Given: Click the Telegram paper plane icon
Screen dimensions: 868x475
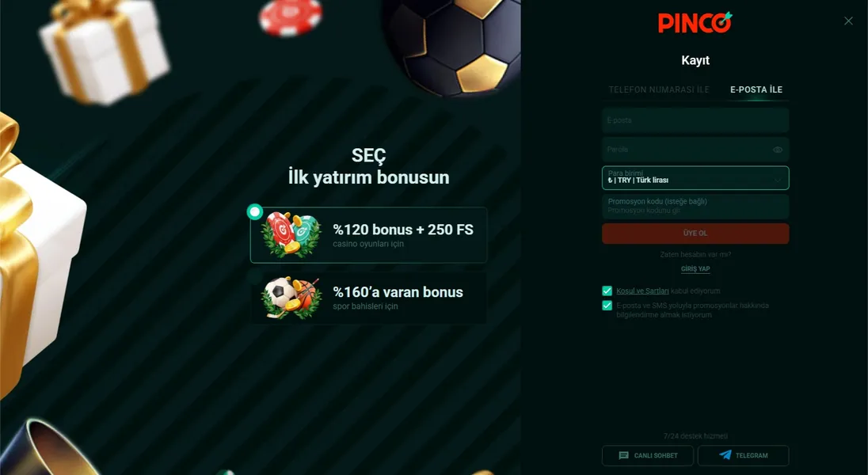Looking at the screenshot, I should 725,455.
